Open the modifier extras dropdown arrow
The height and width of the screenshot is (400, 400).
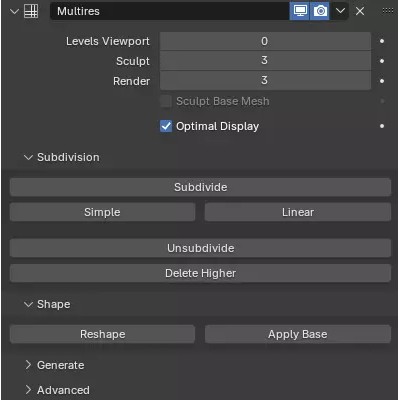pyautogui.click(x=340, y=11)
